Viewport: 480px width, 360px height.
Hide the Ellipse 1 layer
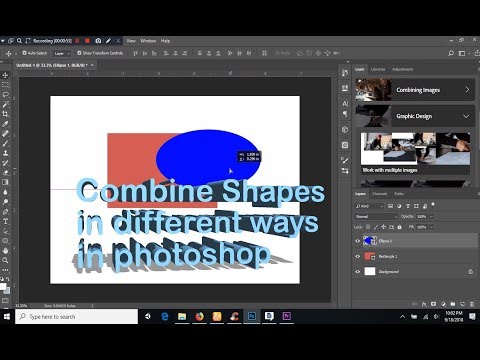tap(358, 241)
